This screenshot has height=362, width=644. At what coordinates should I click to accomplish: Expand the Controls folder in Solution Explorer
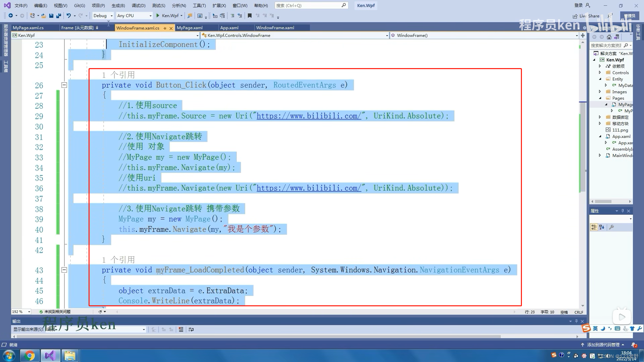pyautogui.click(x=600, y=72)
